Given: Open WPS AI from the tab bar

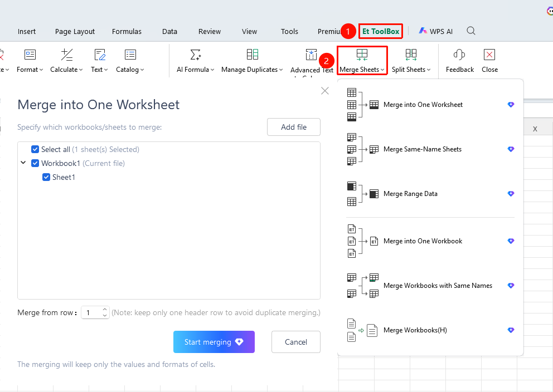Looking at the screenshot, I should pos(435,31).
